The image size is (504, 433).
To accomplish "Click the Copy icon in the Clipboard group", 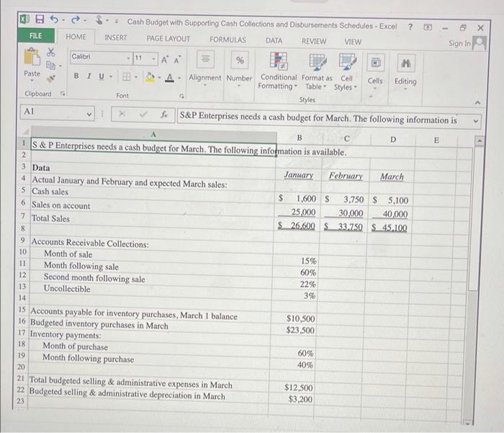I will (50, 65).
